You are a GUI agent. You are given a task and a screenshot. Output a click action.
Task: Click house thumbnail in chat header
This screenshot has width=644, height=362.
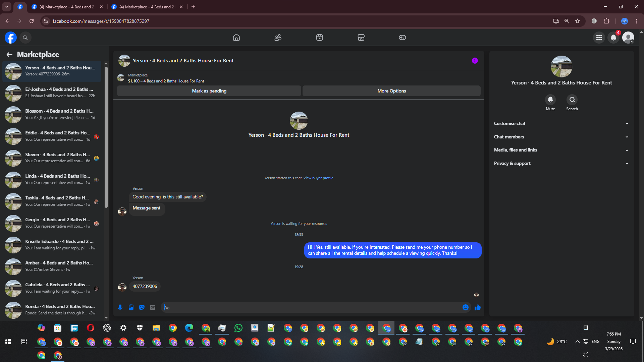click(124, 61)
